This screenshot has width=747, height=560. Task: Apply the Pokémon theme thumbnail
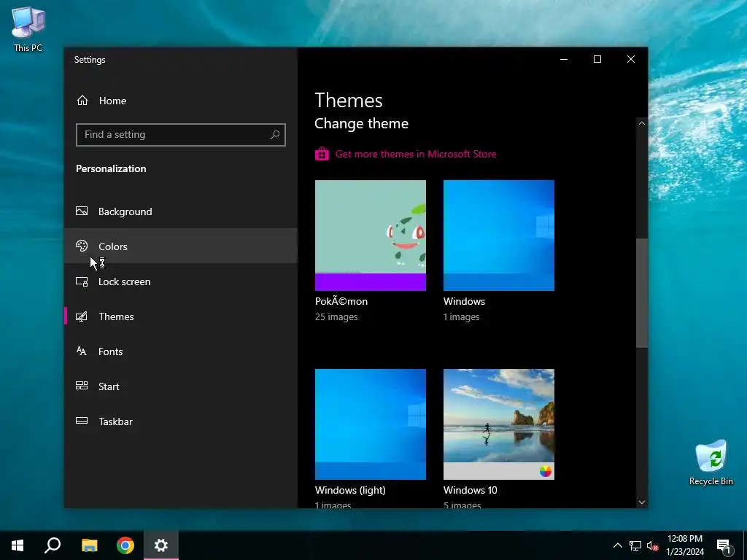click(x=370, y=236)
